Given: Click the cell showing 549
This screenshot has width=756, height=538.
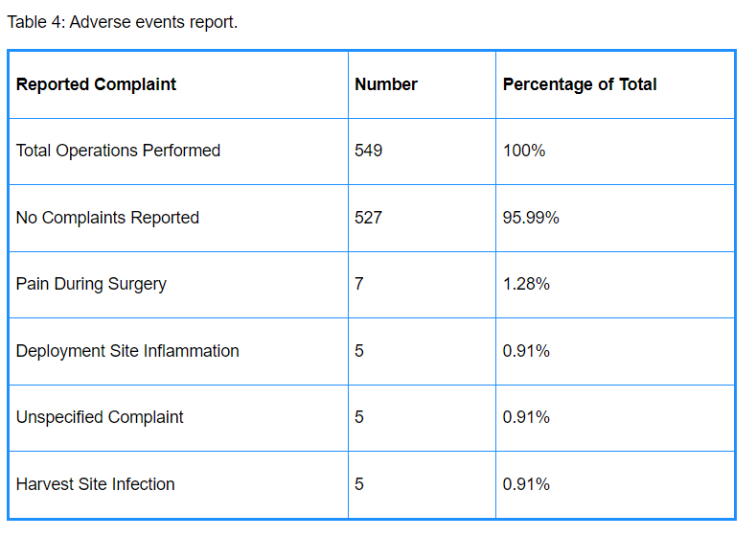Looking at the screenshot, I should (x=369, y=151).
